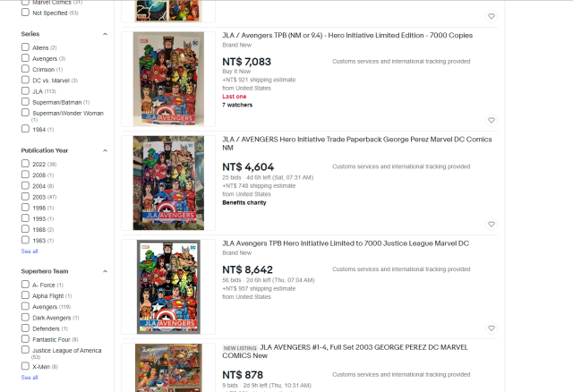The width and height of the screenshot is (573, 392).
Task: Enable the 2003 publication year filter
Action: [25, 197]
